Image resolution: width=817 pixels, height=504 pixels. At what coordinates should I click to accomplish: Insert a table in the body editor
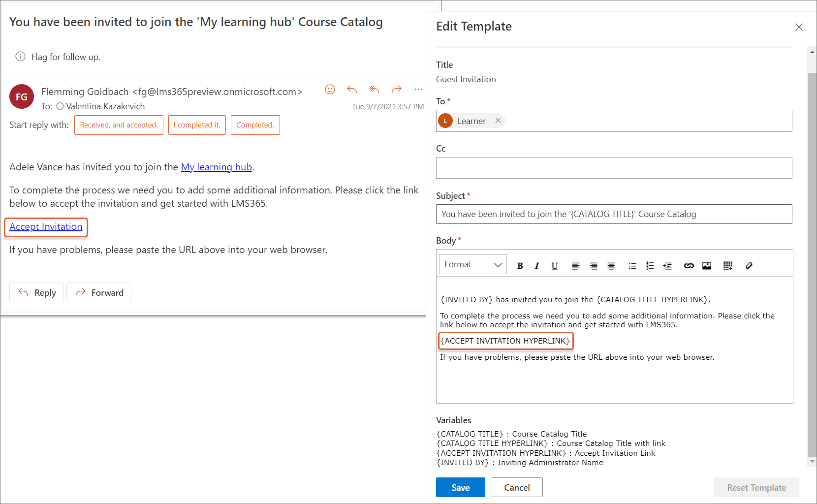click(x=728, y=266)
